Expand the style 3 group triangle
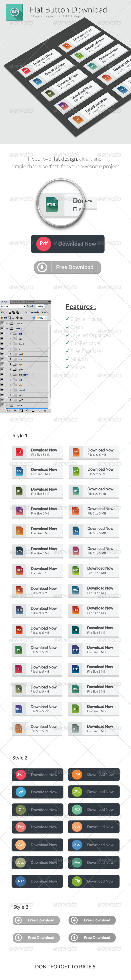Image resolution: width=131 pixels, height=980 pixels. pos(6,405)
